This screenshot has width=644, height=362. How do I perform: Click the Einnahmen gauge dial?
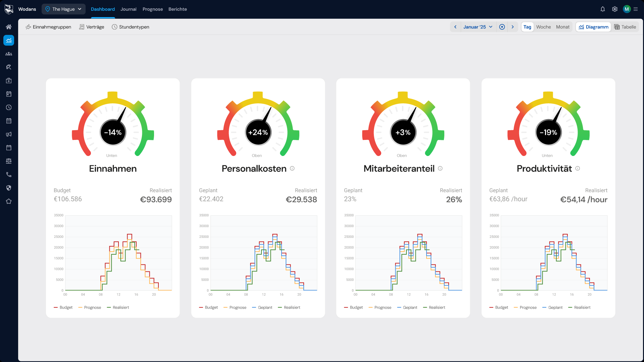tap(113, 124)
